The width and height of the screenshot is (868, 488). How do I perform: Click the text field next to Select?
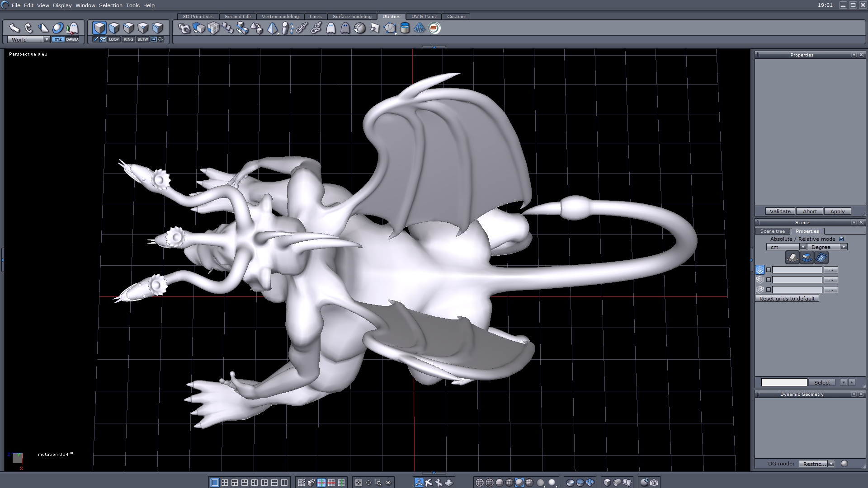pyautogui.click(x=784, y=383)
